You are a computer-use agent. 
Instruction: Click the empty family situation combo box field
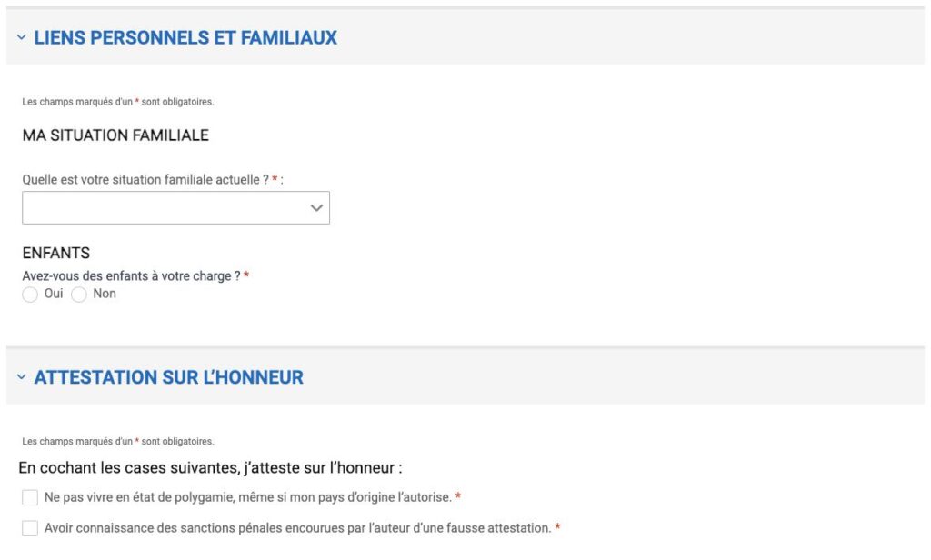[x=164, y=207]
